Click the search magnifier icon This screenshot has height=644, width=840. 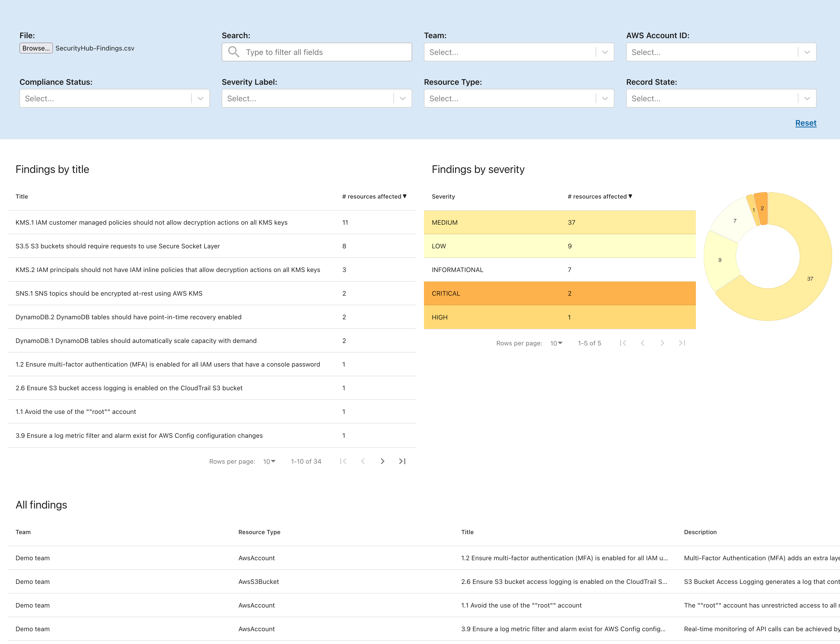click(233, 52)
